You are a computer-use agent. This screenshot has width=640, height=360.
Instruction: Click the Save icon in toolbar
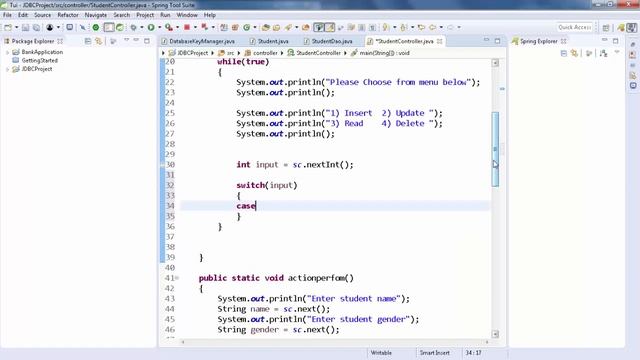click(x=25, y=27)
